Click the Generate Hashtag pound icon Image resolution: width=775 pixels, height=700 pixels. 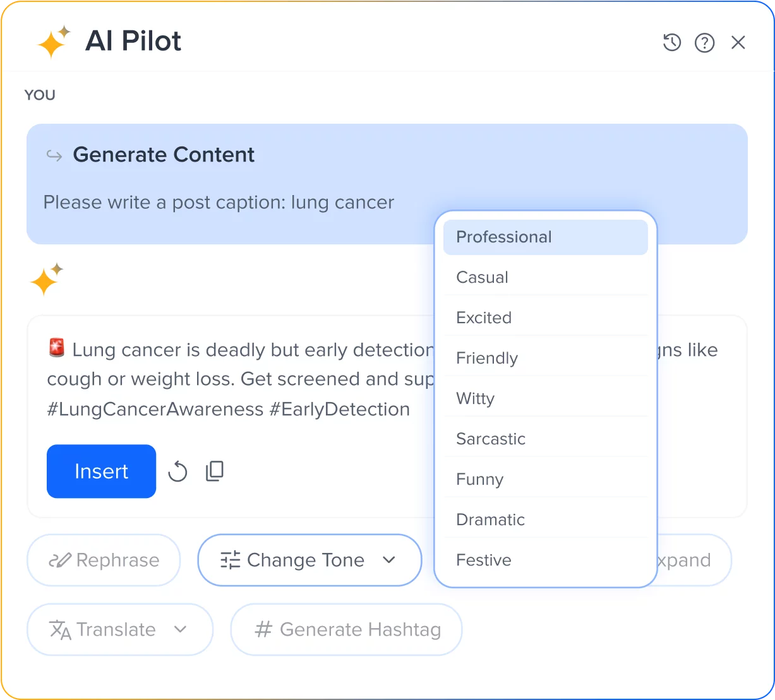click(x=263, y=629)
